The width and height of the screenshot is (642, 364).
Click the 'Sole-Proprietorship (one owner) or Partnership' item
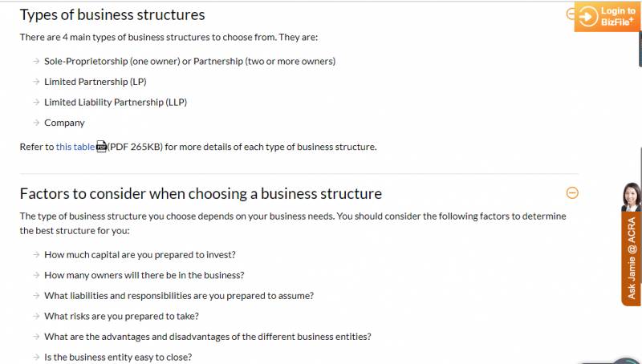click(189, 61)
